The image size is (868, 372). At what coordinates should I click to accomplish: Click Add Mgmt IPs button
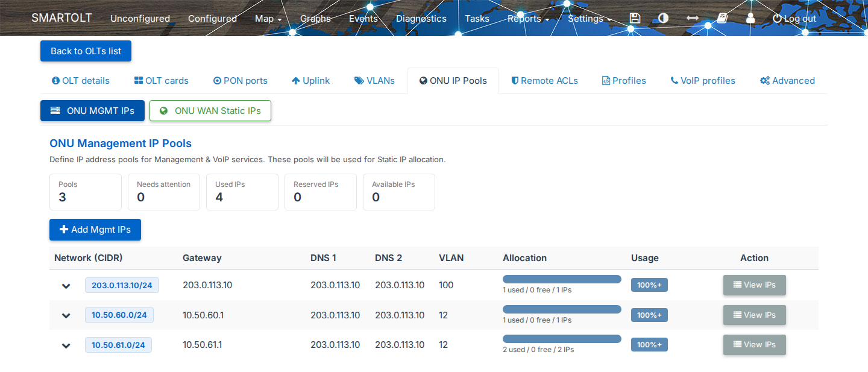coord(95,230)
